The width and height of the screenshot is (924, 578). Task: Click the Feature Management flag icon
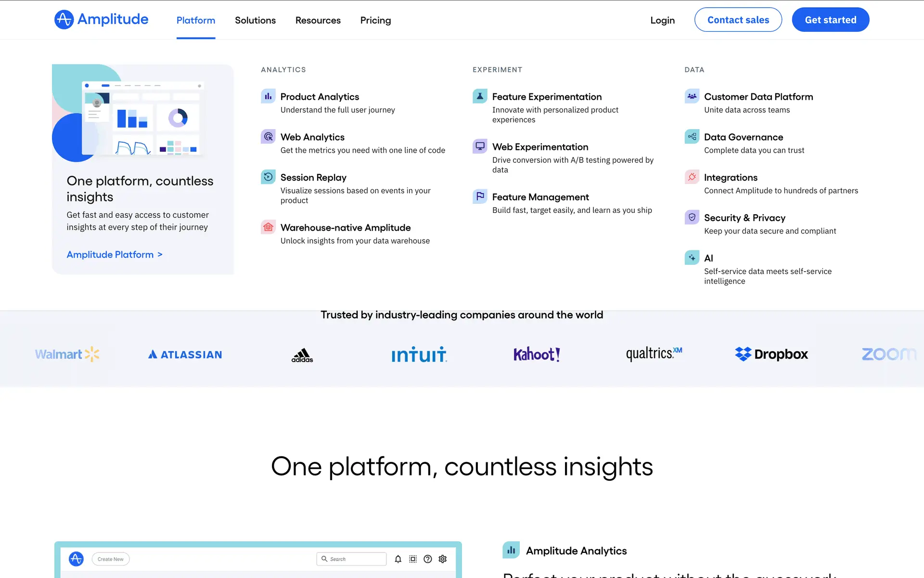[480, 197]
